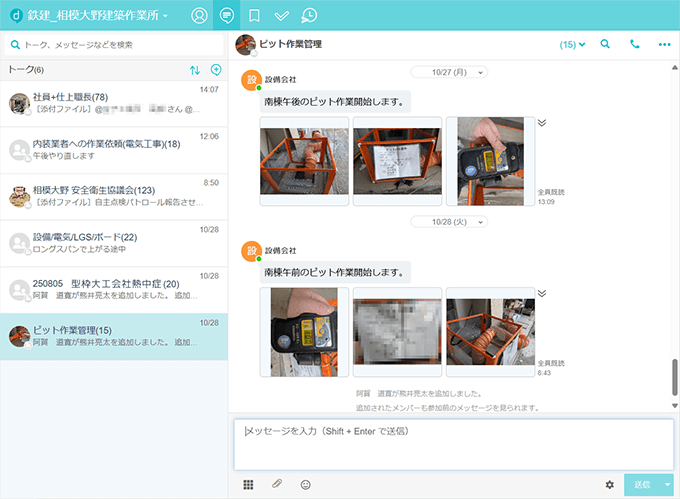This screenshot has height=499, width=680.
Task: Click the 送信 send button
Action: point(642,485)
